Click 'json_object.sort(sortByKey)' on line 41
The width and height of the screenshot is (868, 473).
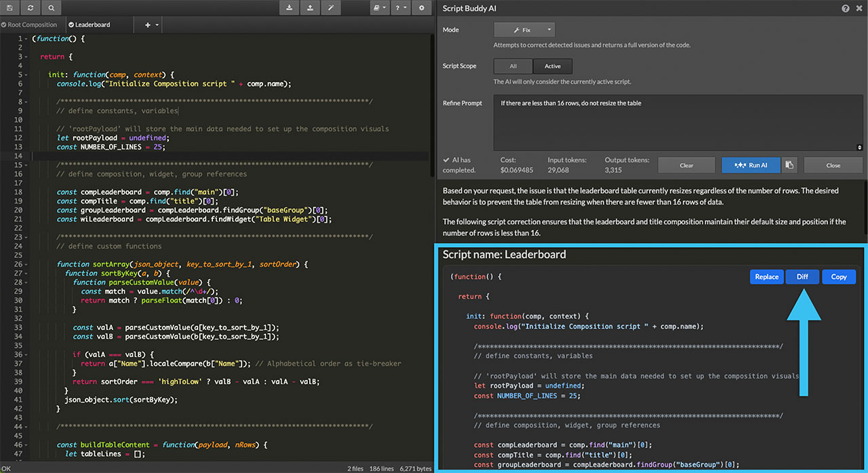pyautogui.click(x=121, y=400)
